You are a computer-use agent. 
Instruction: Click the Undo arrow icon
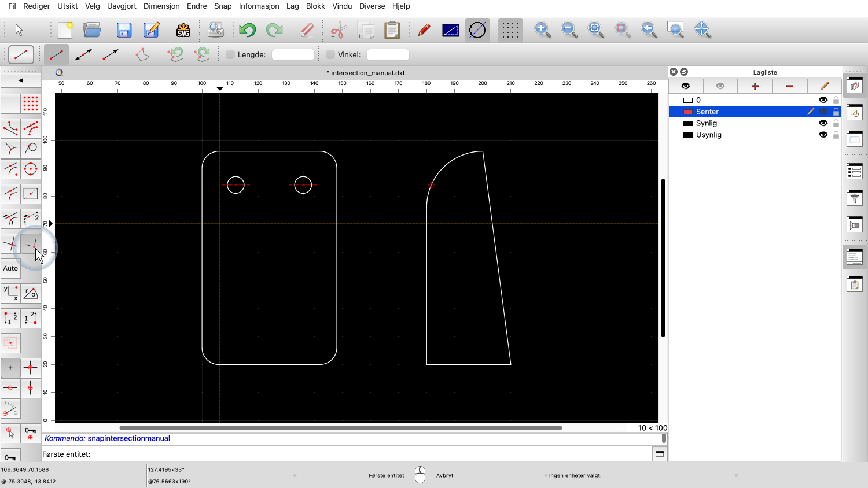pos(247,29)
